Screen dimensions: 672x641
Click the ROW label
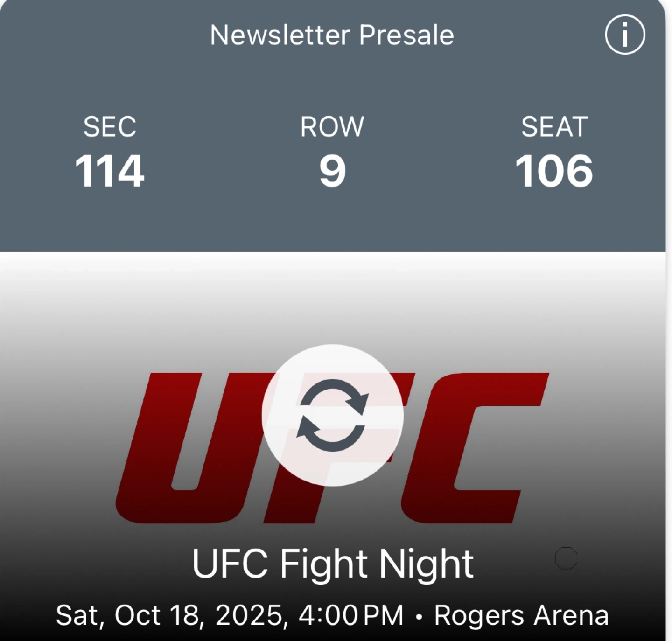click(x=332, y=126)
